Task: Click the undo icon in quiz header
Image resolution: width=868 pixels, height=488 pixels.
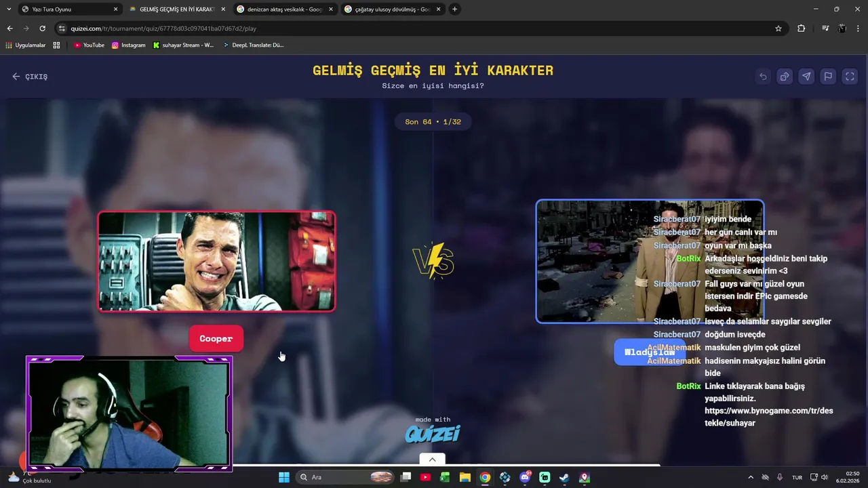Action: pos(763,77)
